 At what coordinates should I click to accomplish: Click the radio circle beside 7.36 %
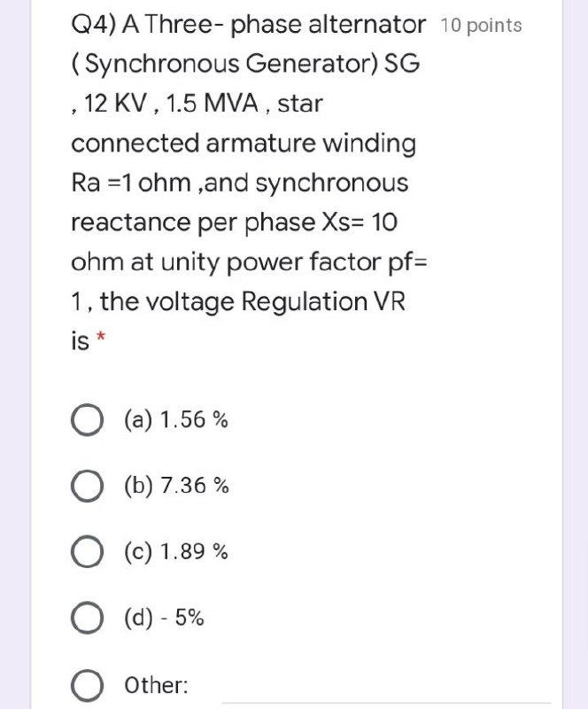[87, 486]
